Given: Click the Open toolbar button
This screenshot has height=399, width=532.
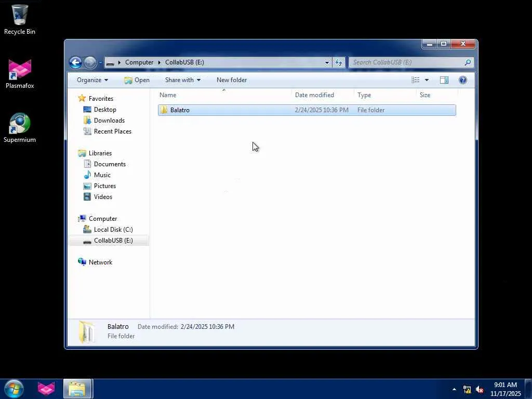Looking at the screenshot, I should pos(137,80).
